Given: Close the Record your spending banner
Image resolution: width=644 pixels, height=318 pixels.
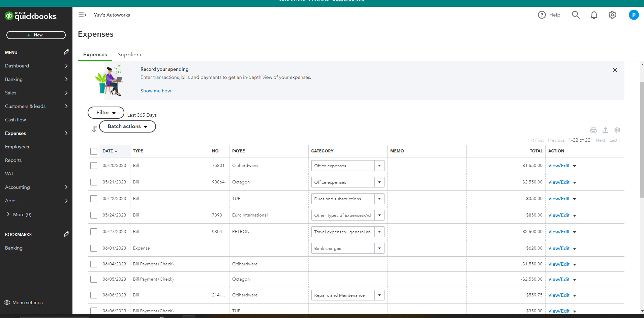Looking at the screenshot, I should click(615, 70).
